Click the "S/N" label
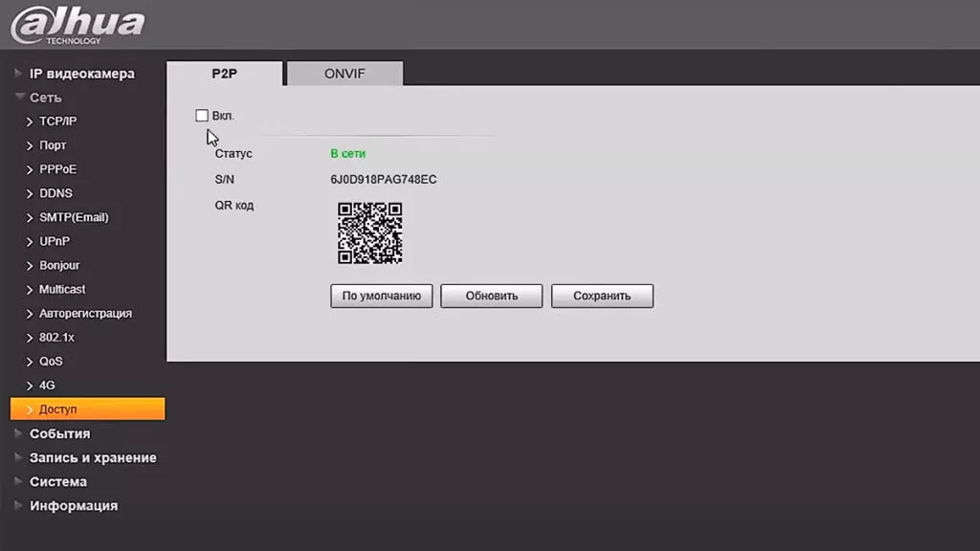Image resolution: width=980 pixels, height=551 pixels. point(224,179)
